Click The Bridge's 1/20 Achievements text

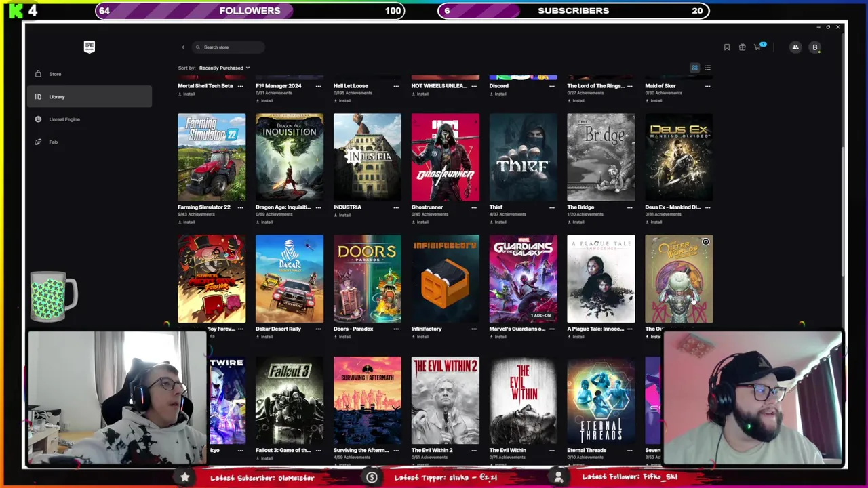586,214
